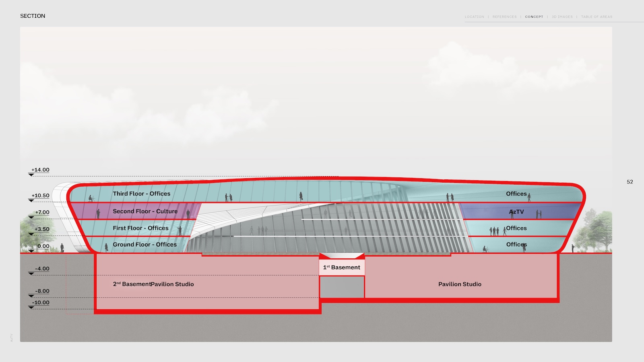Viewport: 644px width, 362px height.
Task: Select the 1st Basement box label
Action: 342,267
